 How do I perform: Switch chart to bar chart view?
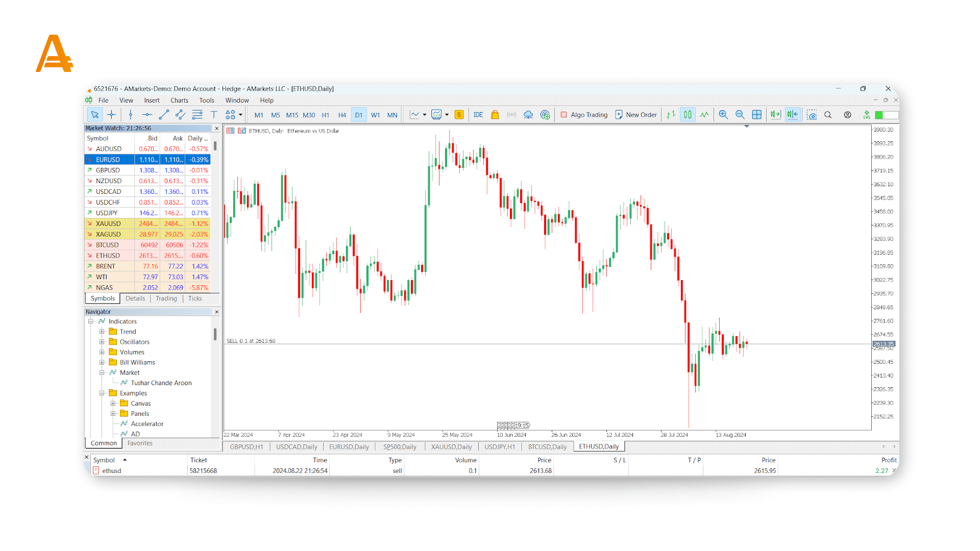coord(671,115)
